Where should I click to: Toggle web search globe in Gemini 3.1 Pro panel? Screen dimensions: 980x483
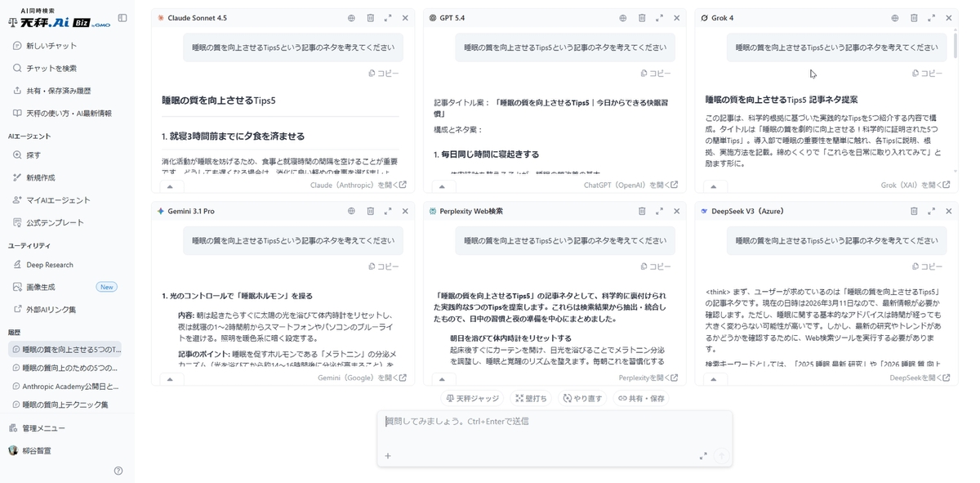coord(351,211)
